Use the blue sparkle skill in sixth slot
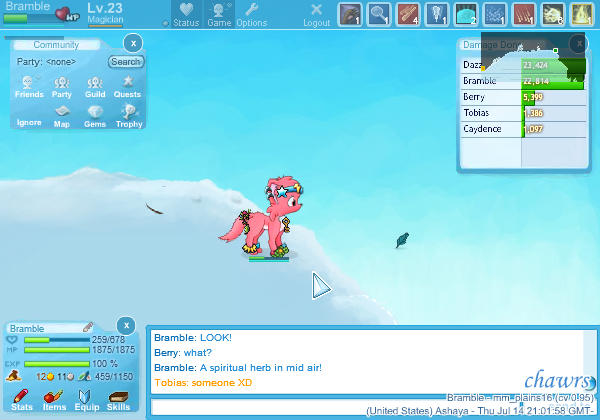This screenshot has height=420, width=600. tap(495, 15)
